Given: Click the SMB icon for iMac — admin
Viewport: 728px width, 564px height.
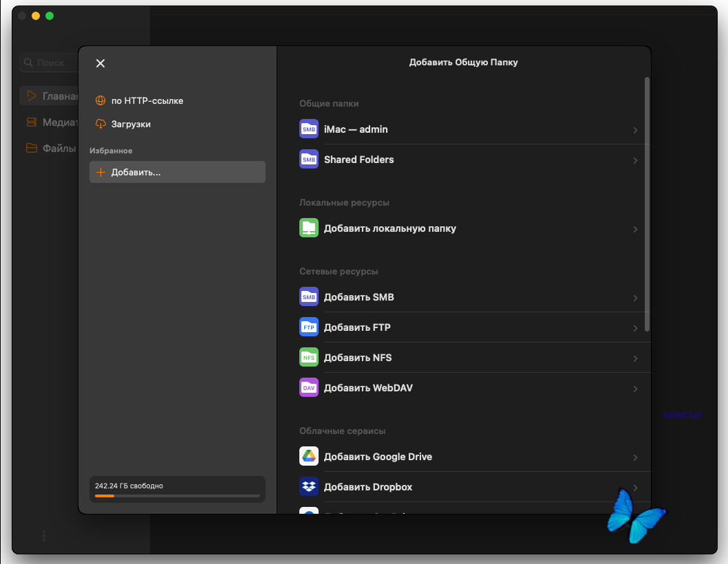Looking at the screenshot, I should click(309, 129).
